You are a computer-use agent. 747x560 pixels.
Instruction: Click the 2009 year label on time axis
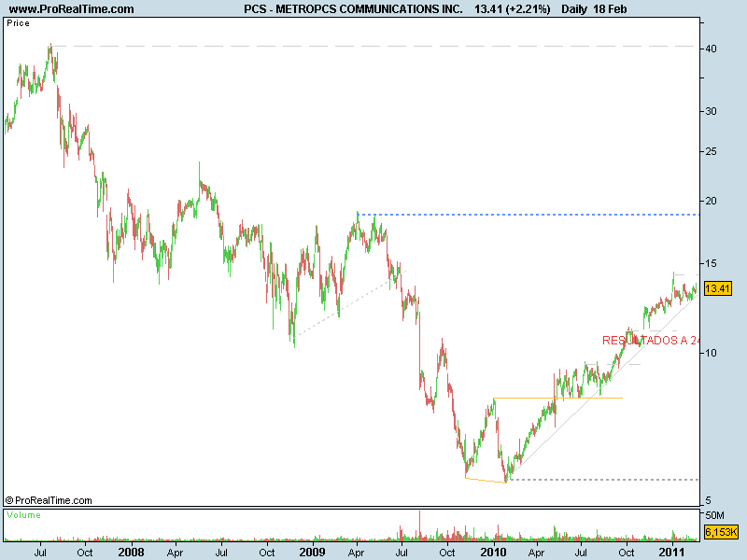tap(312, 552)
